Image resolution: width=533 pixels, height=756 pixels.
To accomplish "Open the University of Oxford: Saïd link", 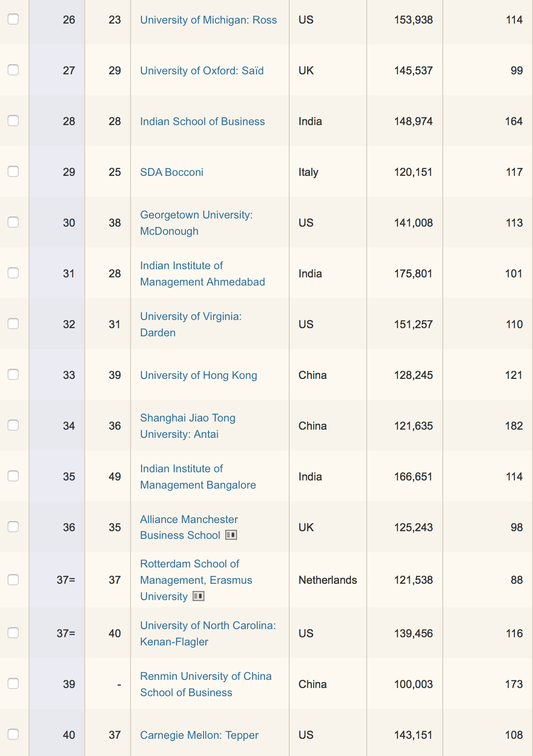I will point(202,71).
